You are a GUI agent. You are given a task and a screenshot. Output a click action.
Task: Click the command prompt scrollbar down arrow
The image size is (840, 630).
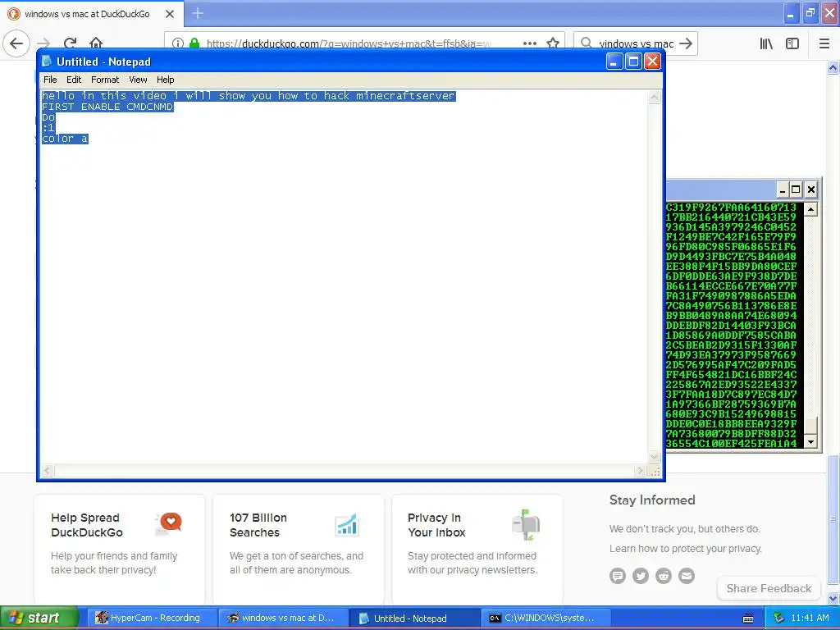click(810, 442)
